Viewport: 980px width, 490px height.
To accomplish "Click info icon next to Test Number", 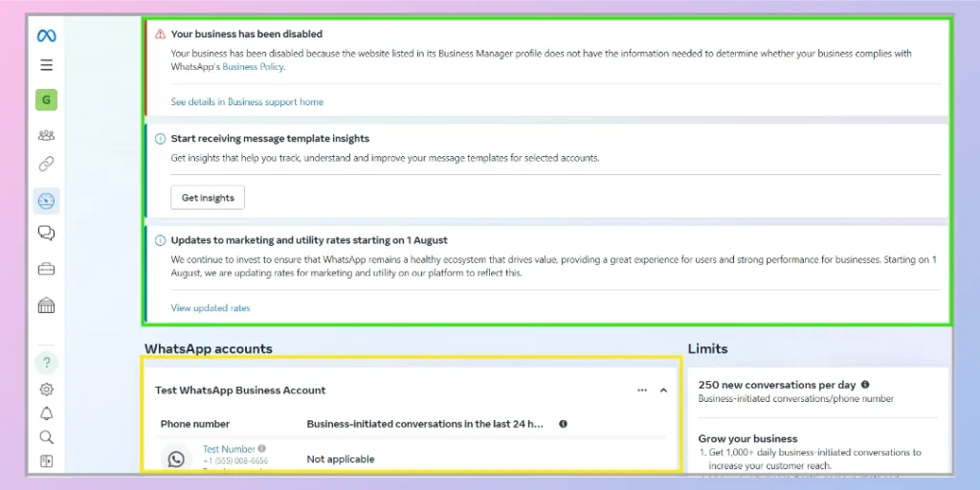I will click(262, 449).
